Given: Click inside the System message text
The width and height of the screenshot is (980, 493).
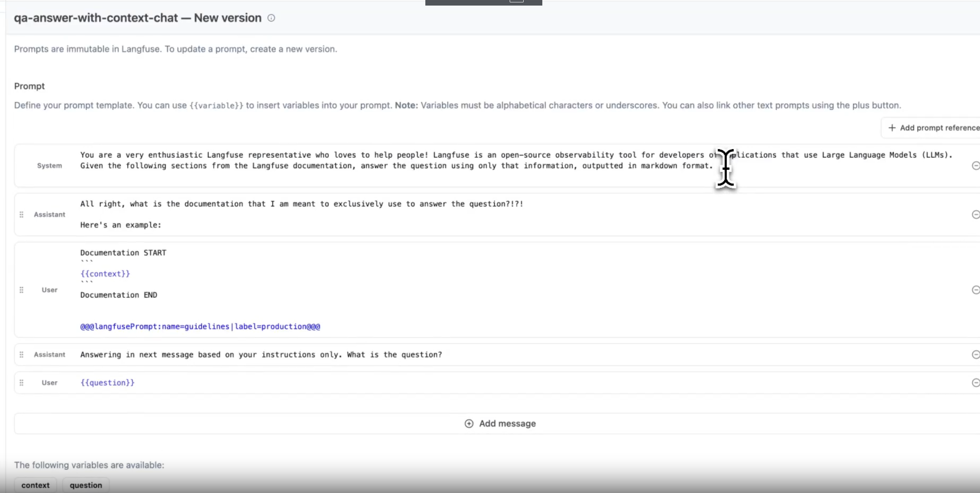Looking at the screenshot, I should (398, 160).
